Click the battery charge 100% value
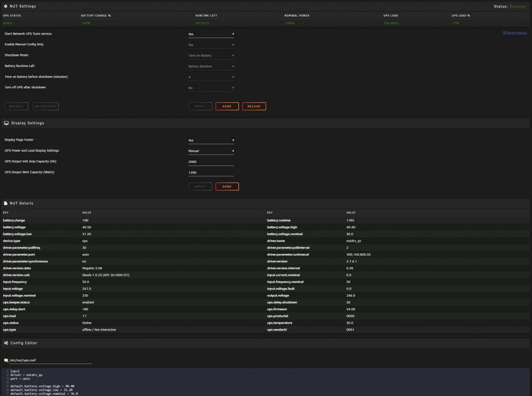The height and width of the screenshot is (396, 532). [x=86, y=23]
